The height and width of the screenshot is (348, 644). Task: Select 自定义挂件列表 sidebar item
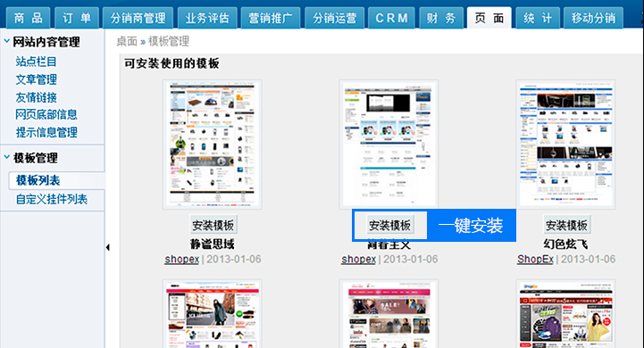[52, 199]
